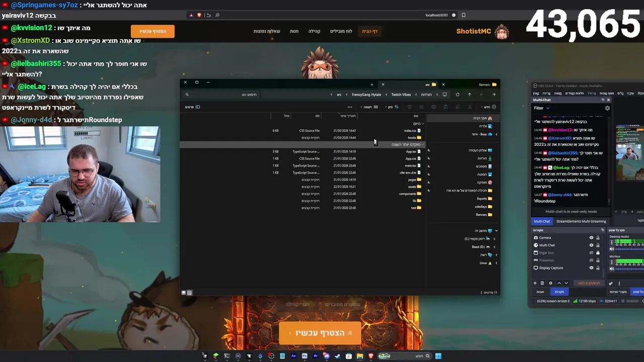Image resolution: width=644 pixels, height=362 pixels.
Task: Click the delete trash icon in Explorer toolbar
Action: [410, 107]
